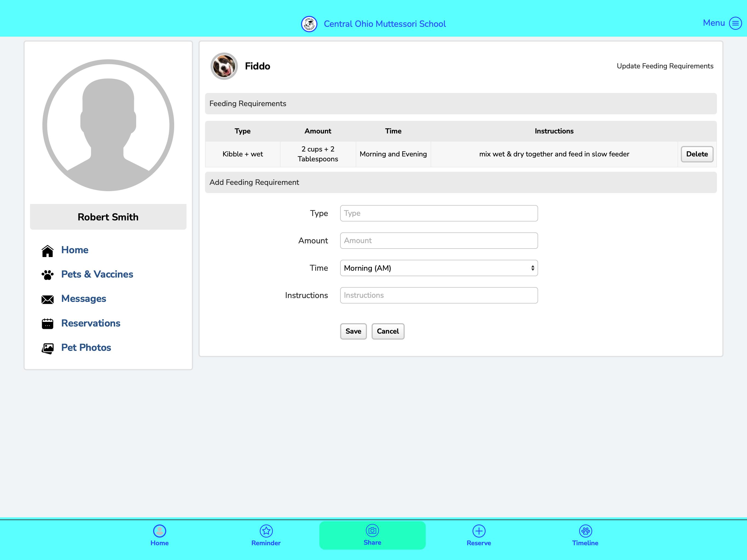
Task: Open Pet Photos in the sidebar
Action: pyautogui.click(x=86, y=348)
